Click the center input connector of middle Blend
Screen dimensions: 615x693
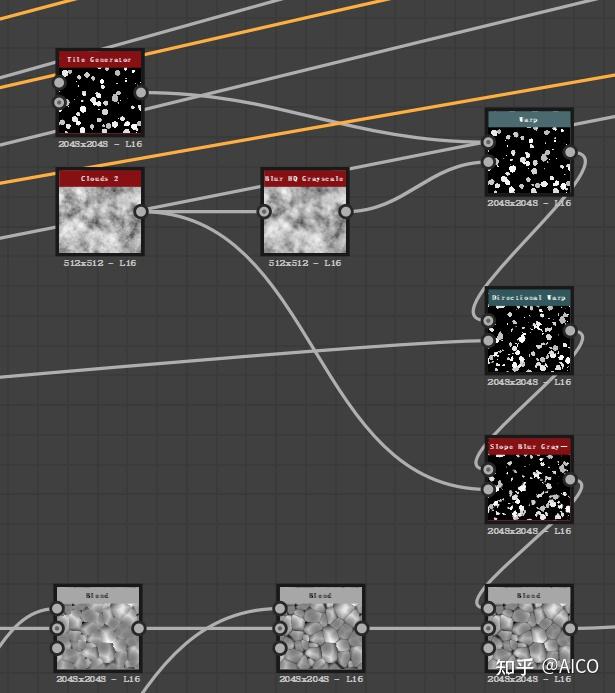(281, 628)
